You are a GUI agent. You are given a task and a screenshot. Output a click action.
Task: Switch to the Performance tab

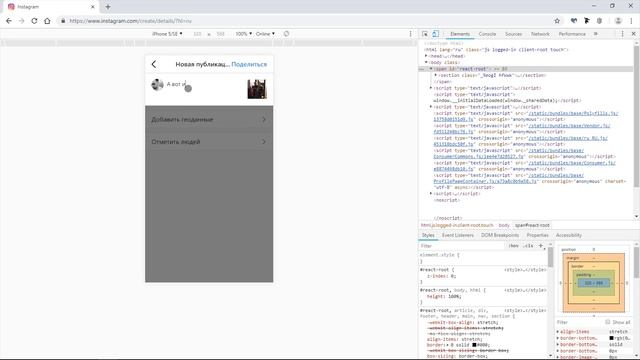[572, 34]
